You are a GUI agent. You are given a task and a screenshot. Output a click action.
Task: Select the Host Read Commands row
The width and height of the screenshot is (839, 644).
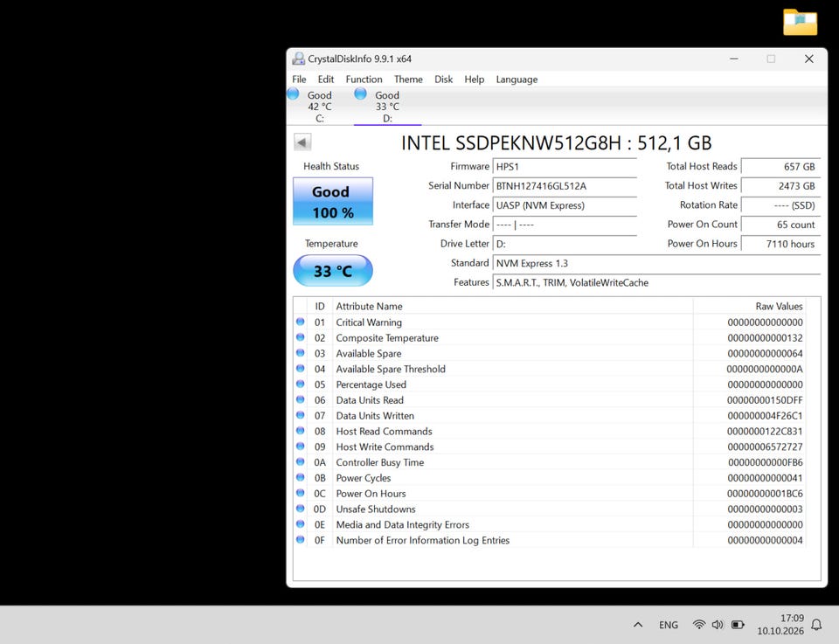[x=550, y=431]
